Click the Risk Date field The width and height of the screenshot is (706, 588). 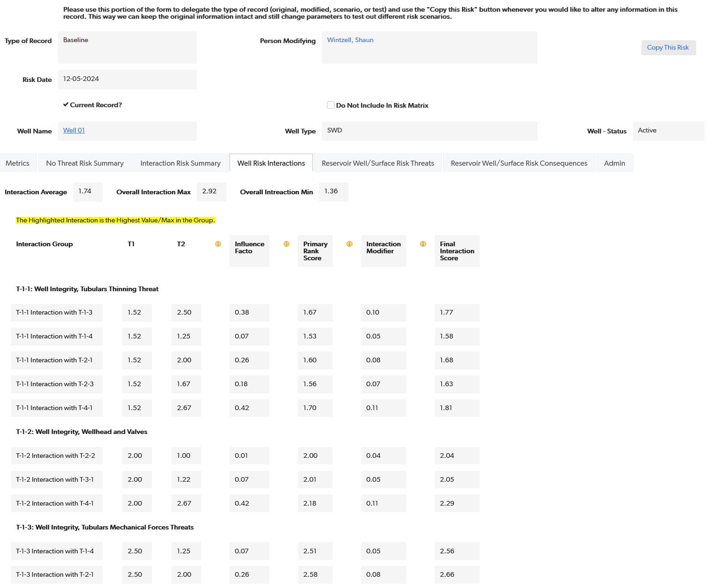coord(127,79)
